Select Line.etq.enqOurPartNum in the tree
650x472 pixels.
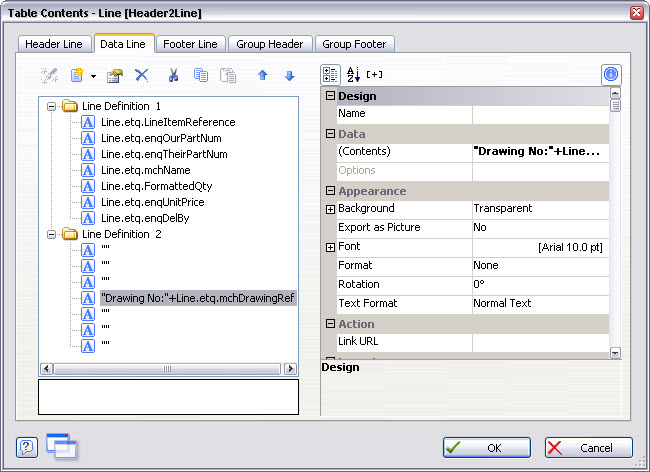[x=161, y=138]
